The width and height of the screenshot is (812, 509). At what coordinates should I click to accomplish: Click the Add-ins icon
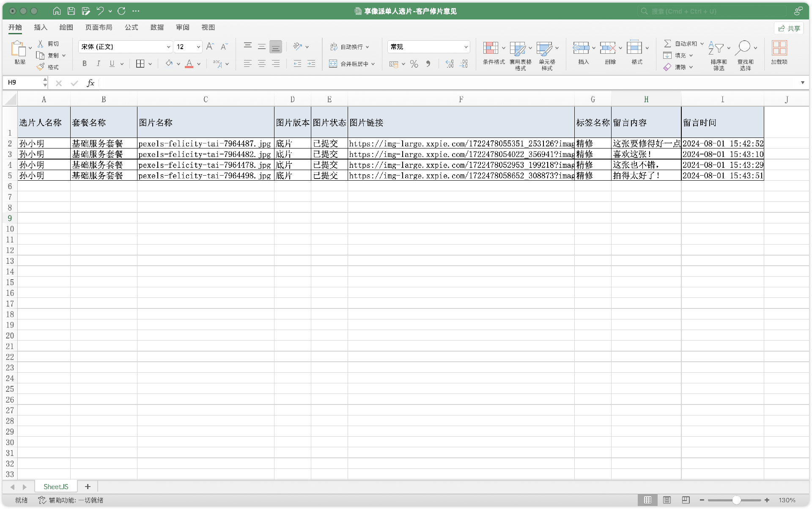click(779, 48)
